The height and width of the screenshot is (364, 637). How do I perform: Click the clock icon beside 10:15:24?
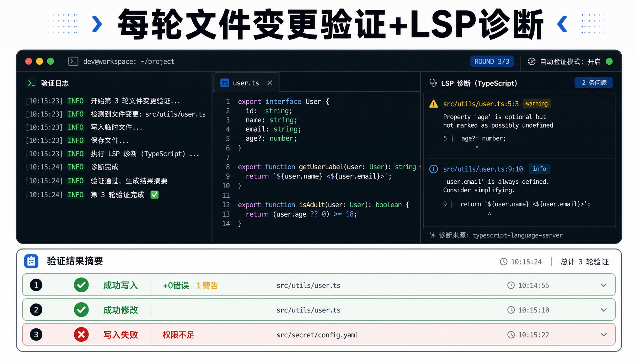tap(504, 262)
